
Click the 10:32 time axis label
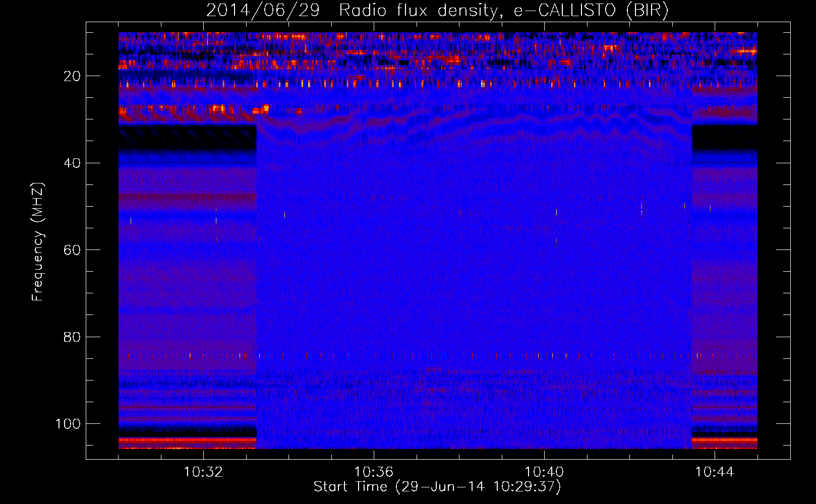click(203, 472)
